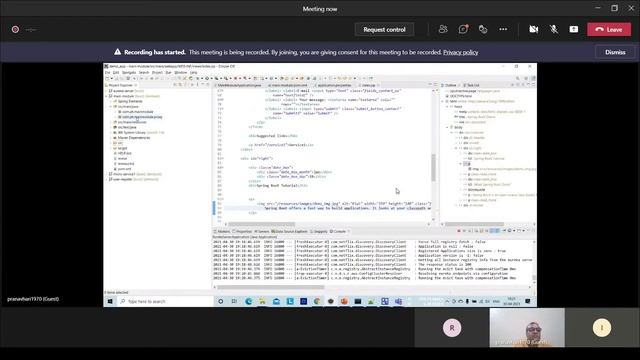Click the Recording has started warning icon
The image size is (640, 360).
[x=118, y=52]
